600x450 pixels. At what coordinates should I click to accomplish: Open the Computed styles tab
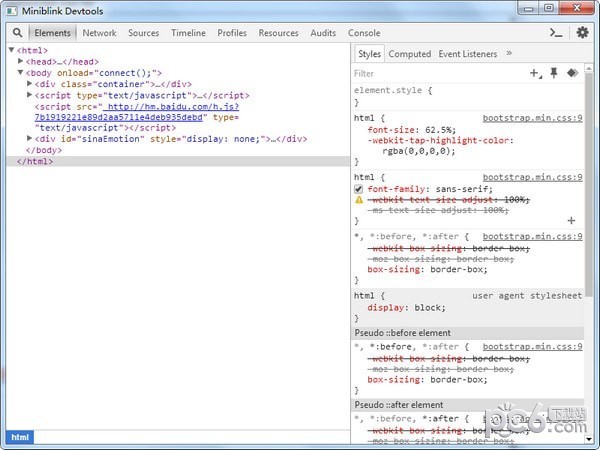(409, 54)
